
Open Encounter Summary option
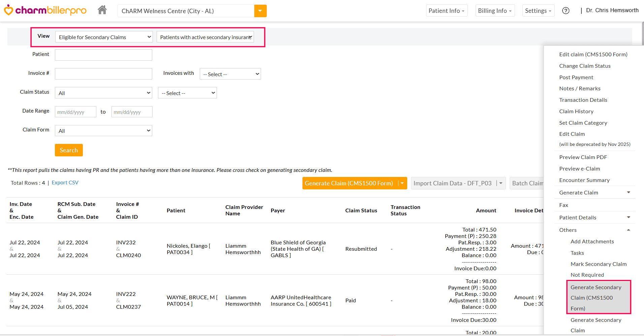(584, 180)
